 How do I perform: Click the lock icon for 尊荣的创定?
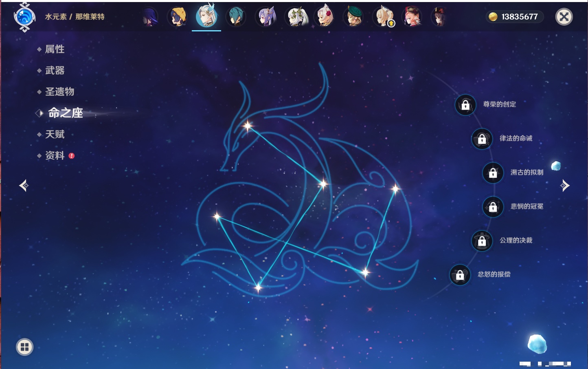465,105
